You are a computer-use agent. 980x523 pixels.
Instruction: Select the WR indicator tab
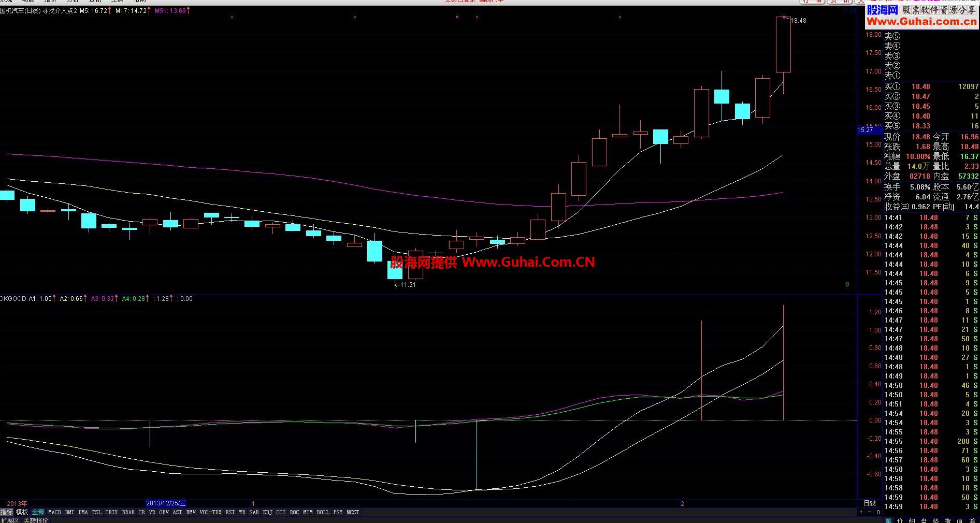[242, 512]
